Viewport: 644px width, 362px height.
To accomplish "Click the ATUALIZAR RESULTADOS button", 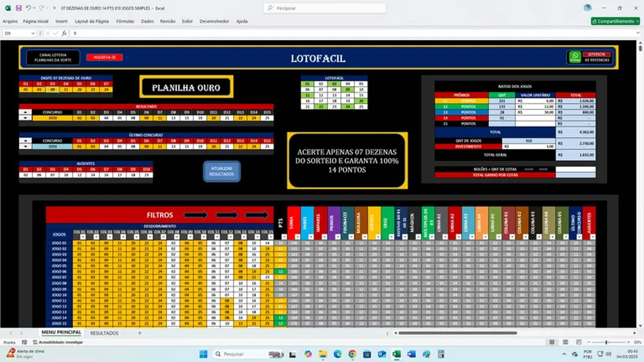I will (x=222, y=171).
